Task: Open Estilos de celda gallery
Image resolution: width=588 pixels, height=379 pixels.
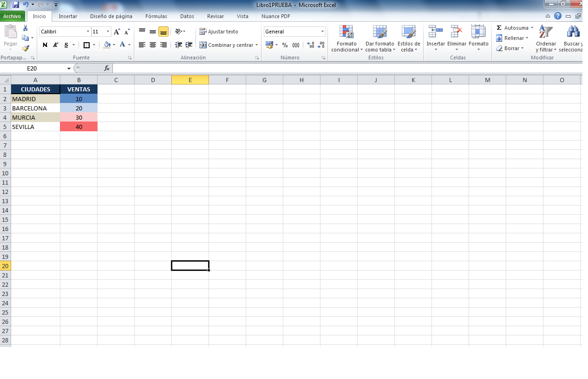Action: [409, 39]
